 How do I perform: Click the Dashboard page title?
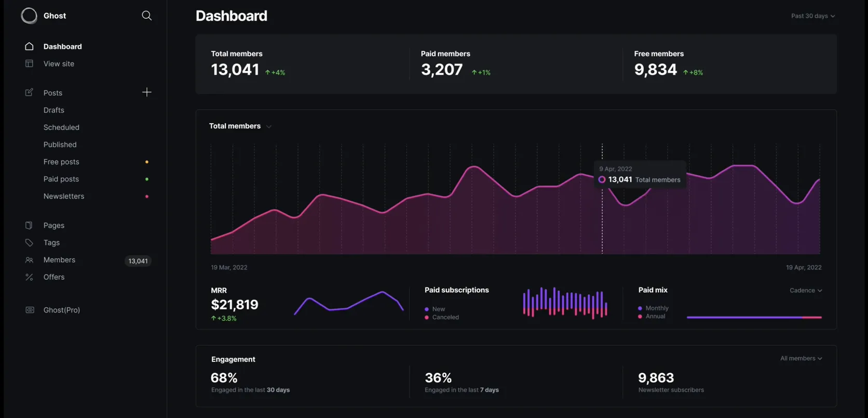232,16
